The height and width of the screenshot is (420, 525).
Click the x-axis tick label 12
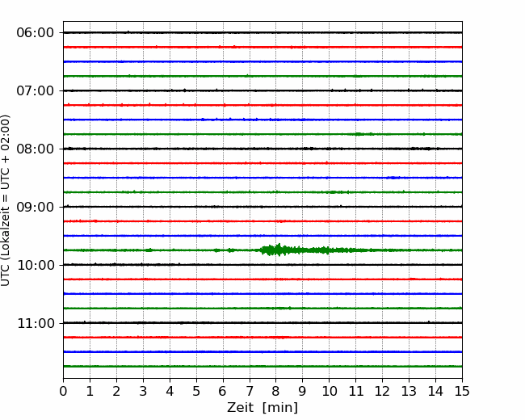(382, 391)
